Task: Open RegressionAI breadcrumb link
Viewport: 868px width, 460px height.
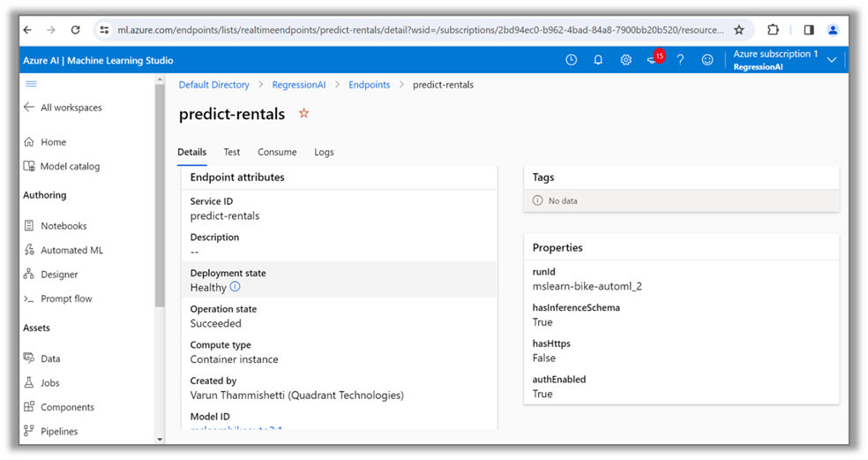Action: click(298, 85)
